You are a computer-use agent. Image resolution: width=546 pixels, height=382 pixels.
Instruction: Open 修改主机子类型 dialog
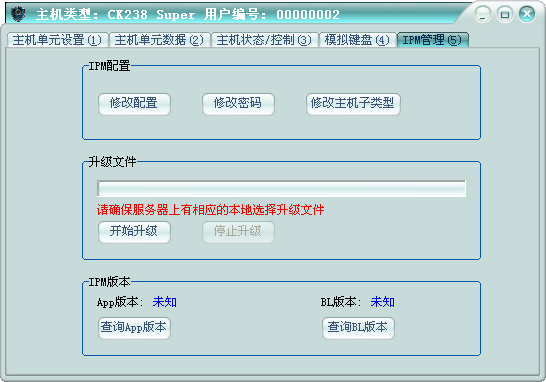tap(353, 104)
